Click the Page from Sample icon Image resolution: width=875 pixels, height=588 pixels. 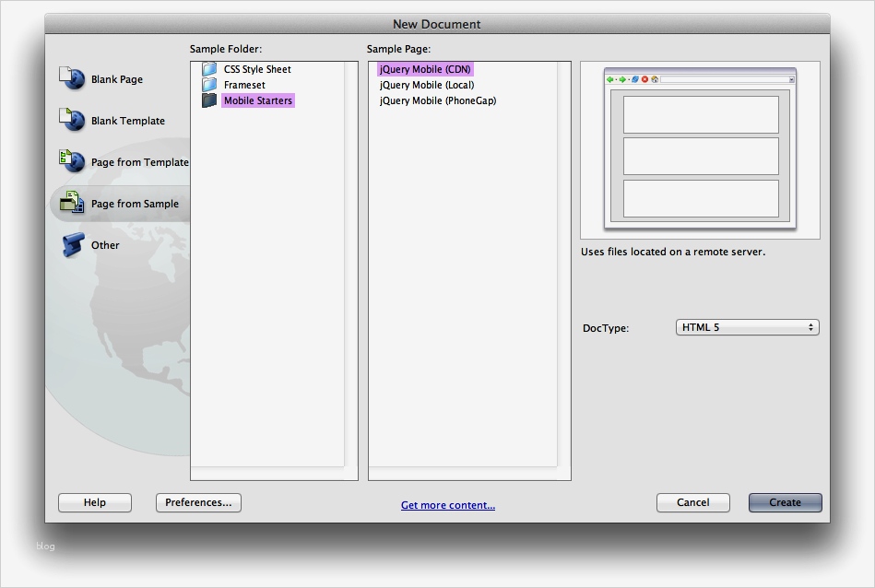pyautogui.click(x=72, y=203)
